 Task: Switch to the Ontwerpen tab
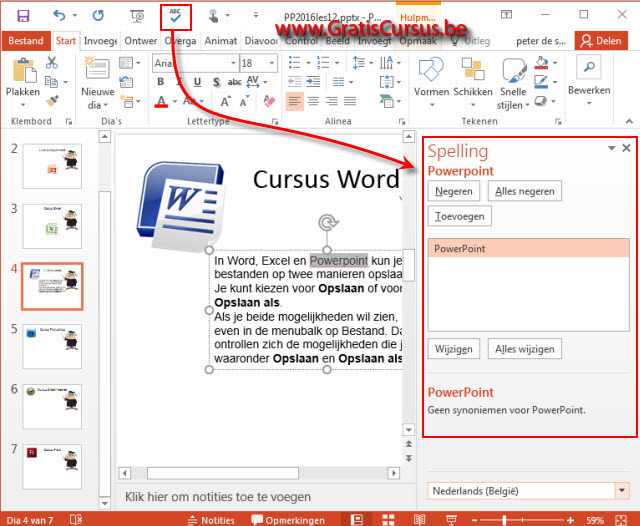click(x=140, y=41)
